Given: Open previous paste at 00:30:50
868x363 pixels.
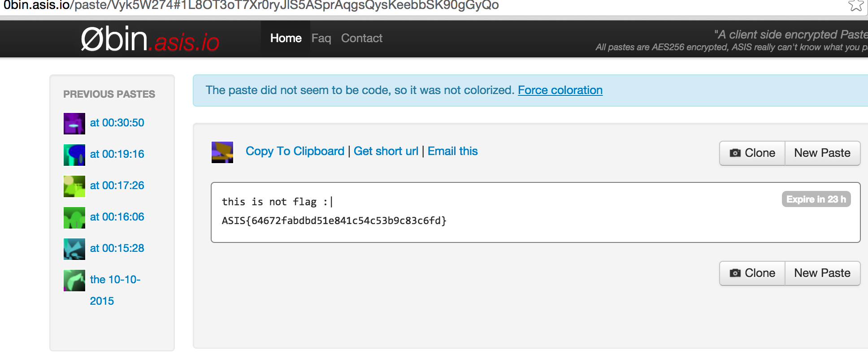Looking at the screenshot, I should pyautogui.click(x=117, y=123).
